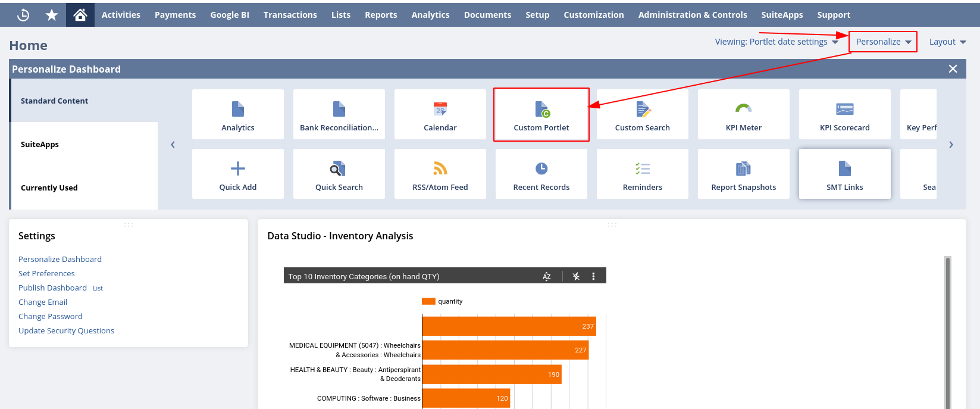Click the Change Email link
Image resolution: width=980 pixels, height=409 pixels.
coord(43,302)
